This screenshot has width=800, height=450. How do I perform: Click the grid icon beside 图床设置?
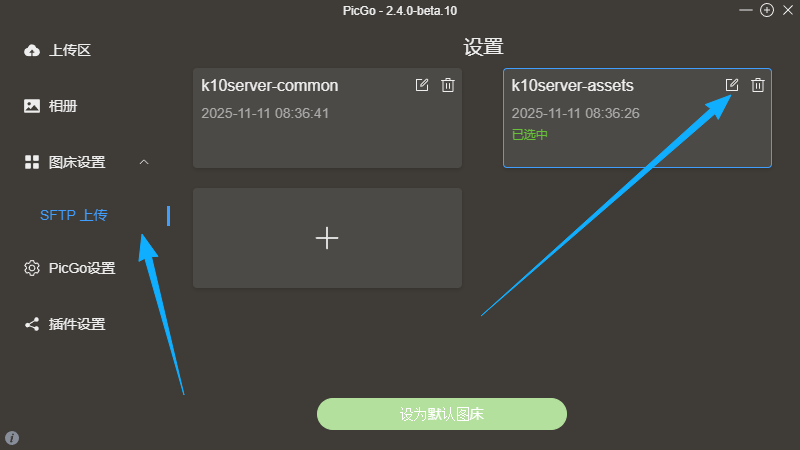click(32, 162)
